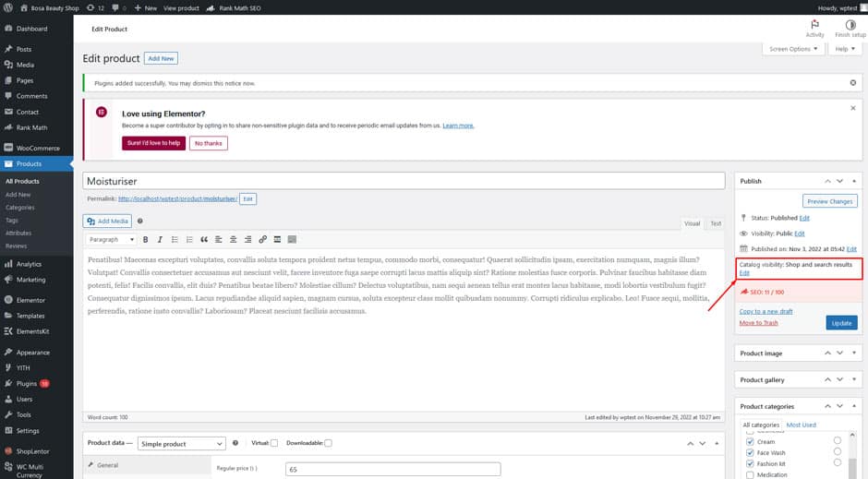Switch to the Most Used categories tab

(801, 425)
